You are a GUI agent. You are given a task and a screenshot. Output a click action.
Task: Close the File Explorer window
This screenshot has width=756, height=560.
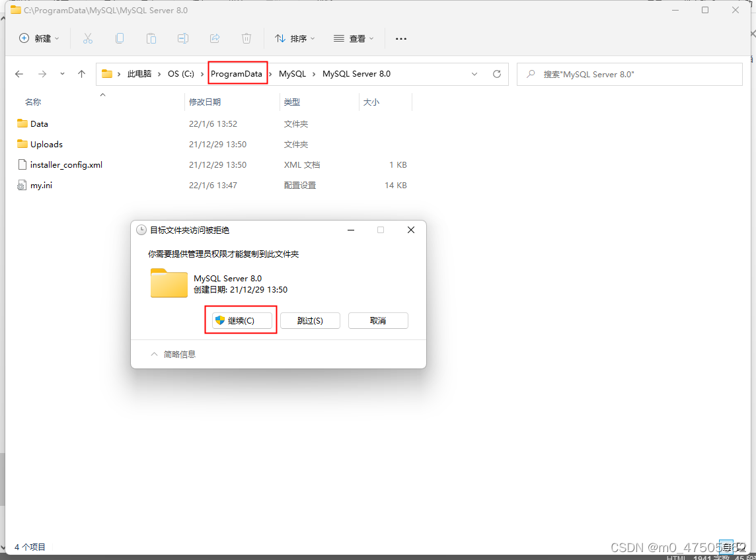736,10
